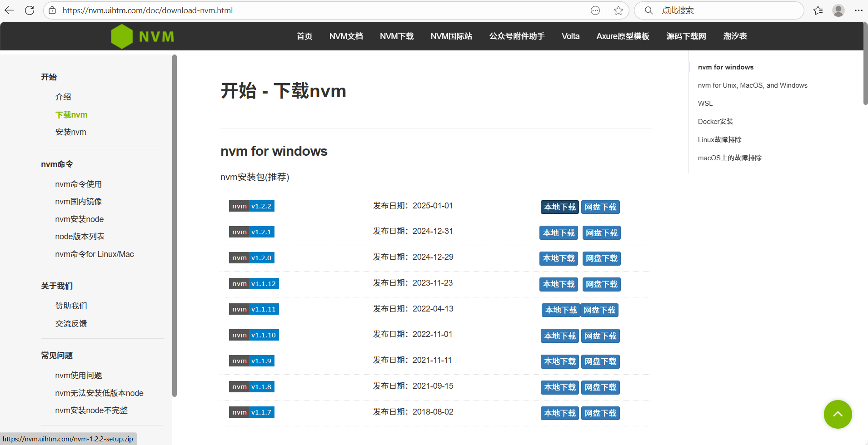Open browser settings and more menu
This screenshot has width=868, height=445.
click(x=858, y=10)
